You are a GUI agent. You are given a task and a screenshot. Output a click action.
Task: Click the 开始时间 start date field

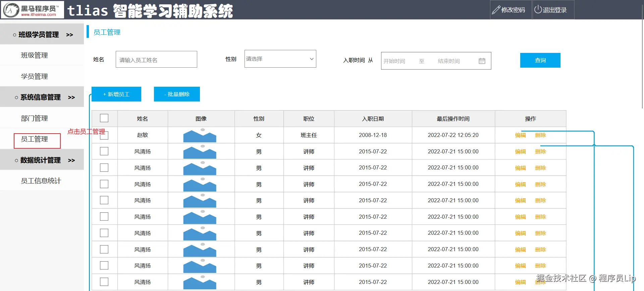pyautogui.click(x=394, y=61)
